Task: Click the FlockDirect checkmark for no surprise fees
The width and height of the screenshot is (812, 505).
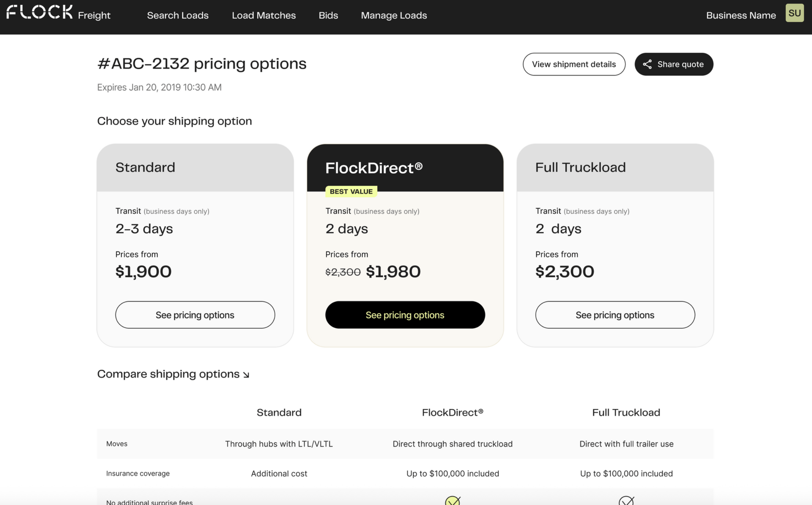Action: click(452, 501)
